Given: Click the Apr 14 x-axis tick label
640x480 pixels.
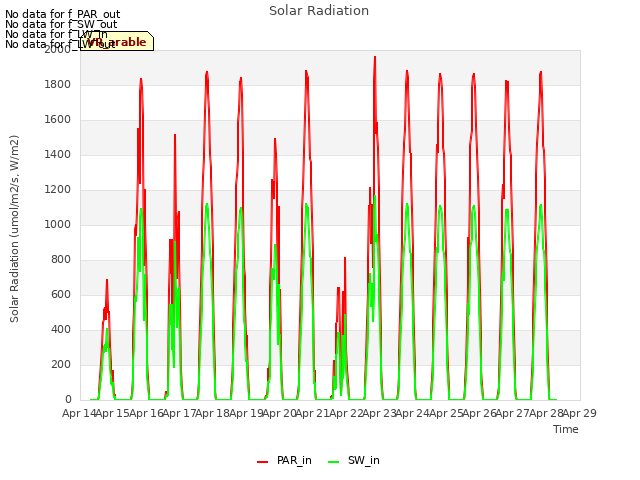Looking at the screenshot, I should tap(79, 413).
